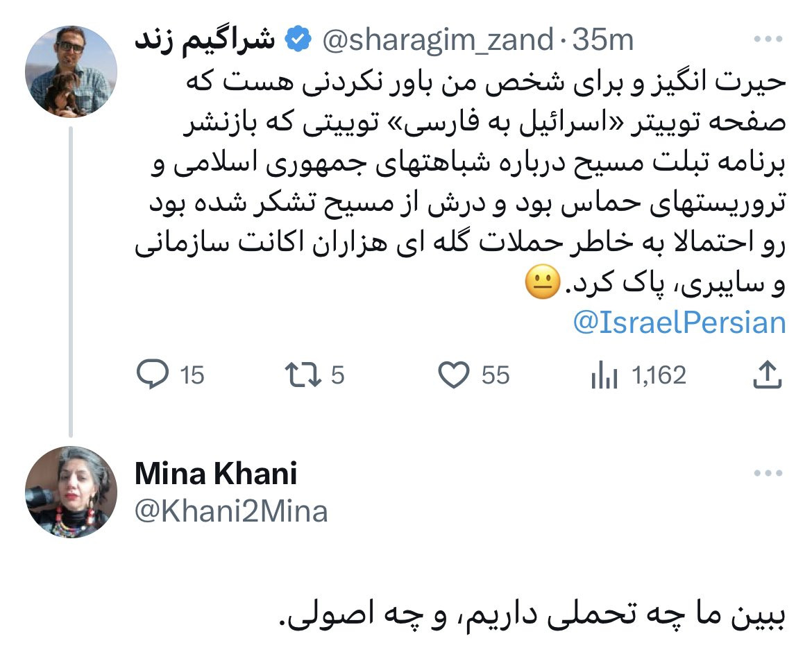Open Mina Khani's profile picture

(x=71, y=492)
